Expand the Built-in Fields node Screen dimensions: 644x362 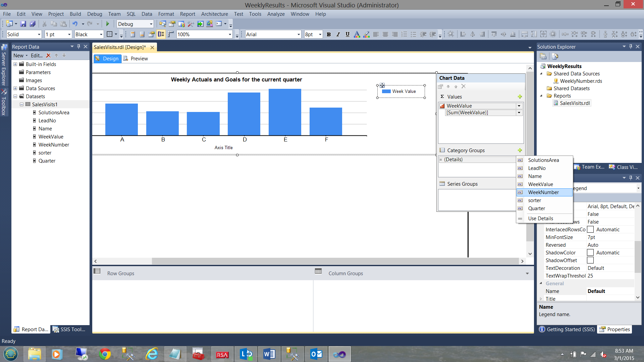(x=15, y=64)
